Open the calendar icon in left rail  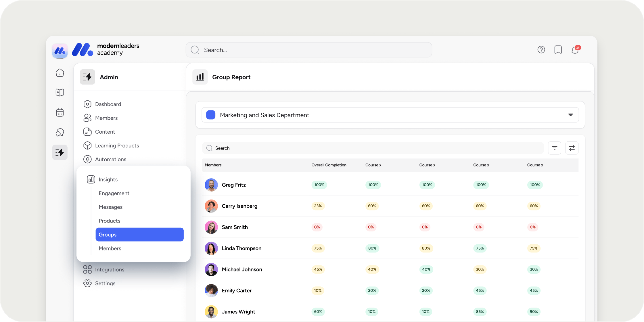click(60, 112)
